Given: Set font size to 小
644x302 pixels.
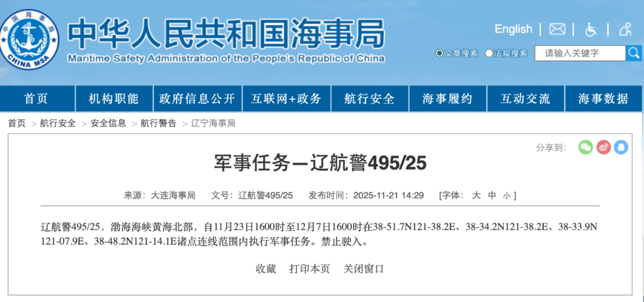Looking at the screenshot, I should coord(506,195).
